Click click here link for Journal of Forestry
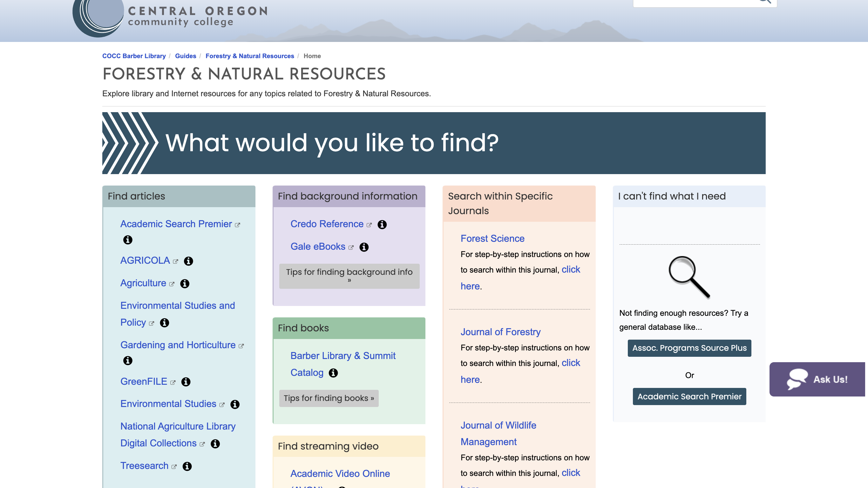This screenshot has height=488, width=868. tap(569, 362)
